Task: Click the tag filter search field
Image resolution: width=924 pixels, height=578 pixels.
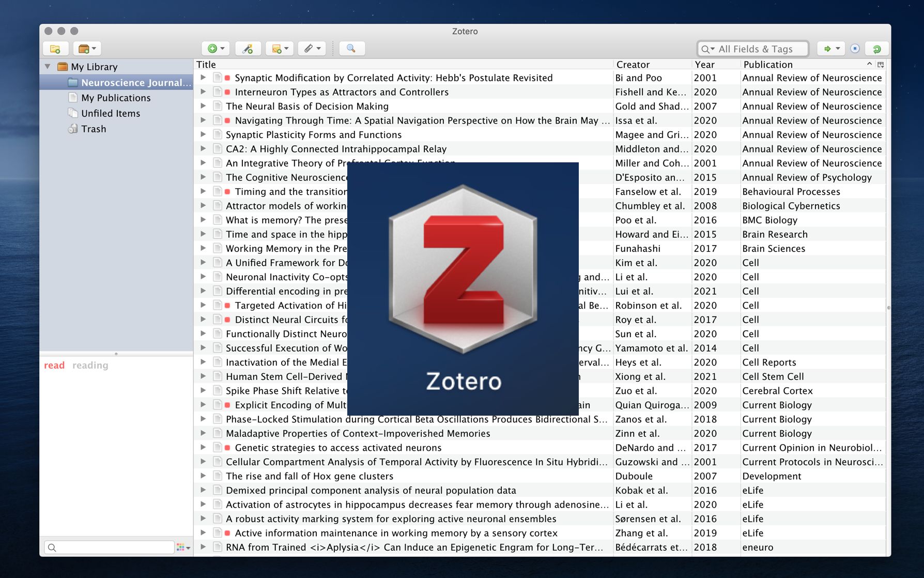Action: pyautogui.click(x=110, y=547)
